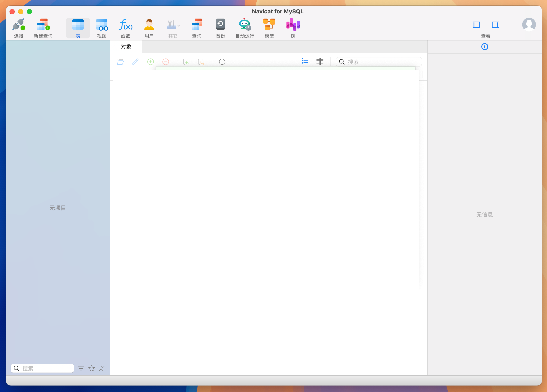The image size is (547, 392).
Task: Click the export wizard icon
Action: 201,62
